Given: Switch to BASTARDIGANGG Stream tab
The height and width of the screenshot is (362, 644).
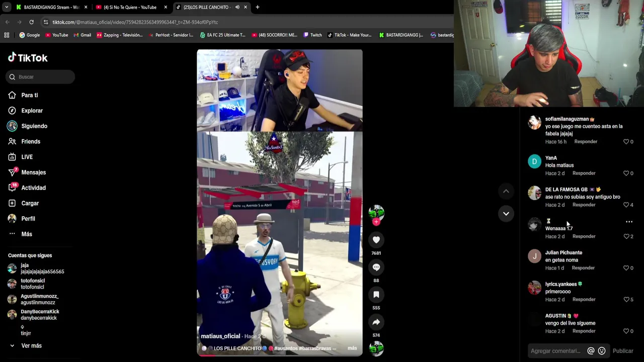Looking at the screenshot, I should pyautogui.click(x=51, y=7).
